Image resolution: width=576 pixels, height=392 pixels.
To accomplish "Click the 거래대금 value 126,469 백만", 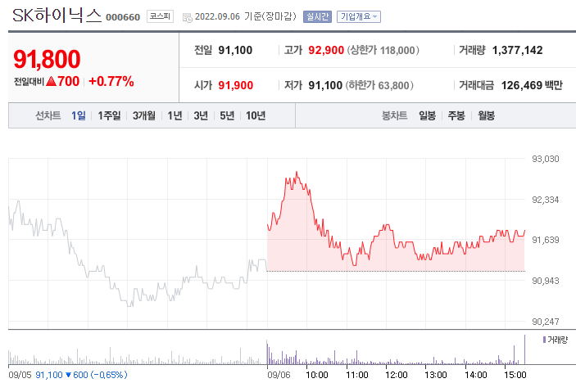I will [532, 85].
